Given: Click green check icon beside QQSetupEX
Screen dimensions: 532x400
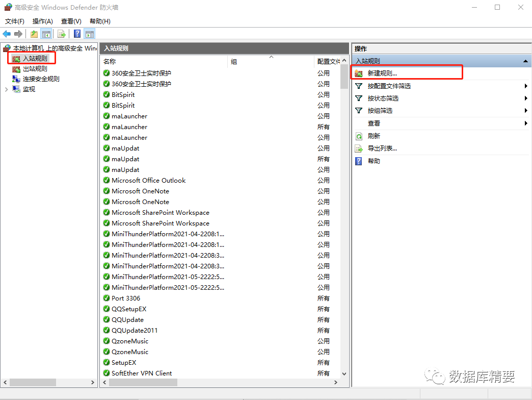Looking at the screenshot, I should 107,309.
